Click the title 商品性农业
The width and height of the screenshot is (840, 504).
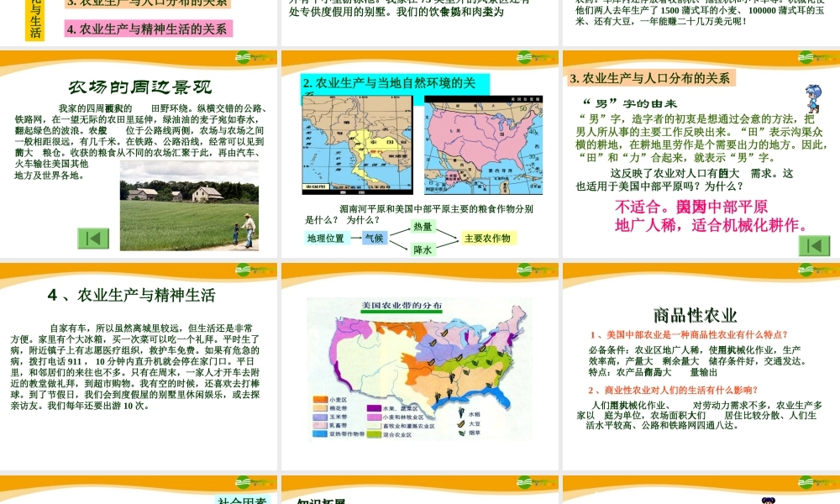[x=696, y=316]
